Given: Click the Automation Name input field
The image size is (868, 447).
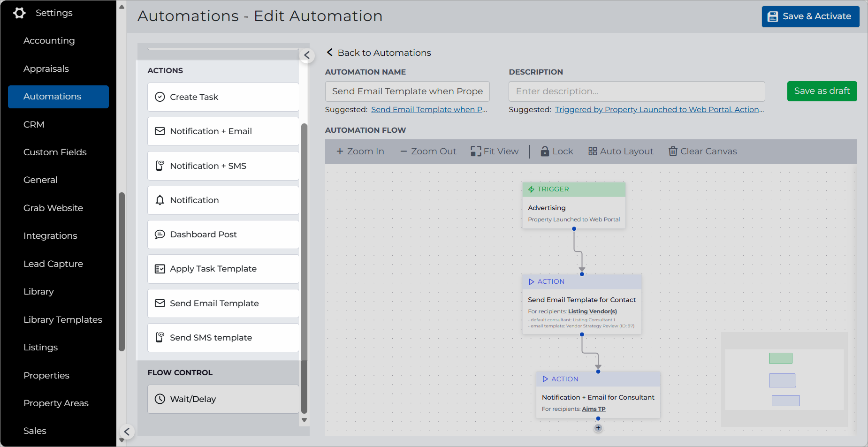Looking at the screenshot, I should (407, 91).
